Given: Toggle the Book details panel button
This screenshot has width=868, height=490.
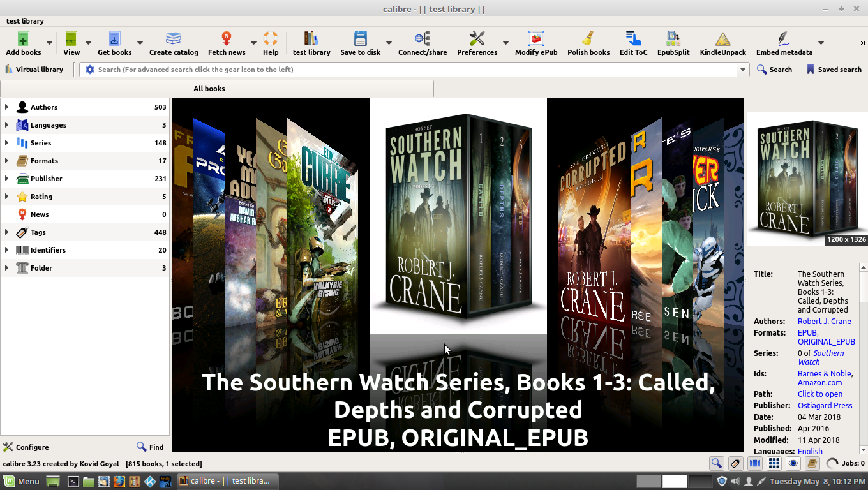Looking at the screenshot, I should point(812,464).
